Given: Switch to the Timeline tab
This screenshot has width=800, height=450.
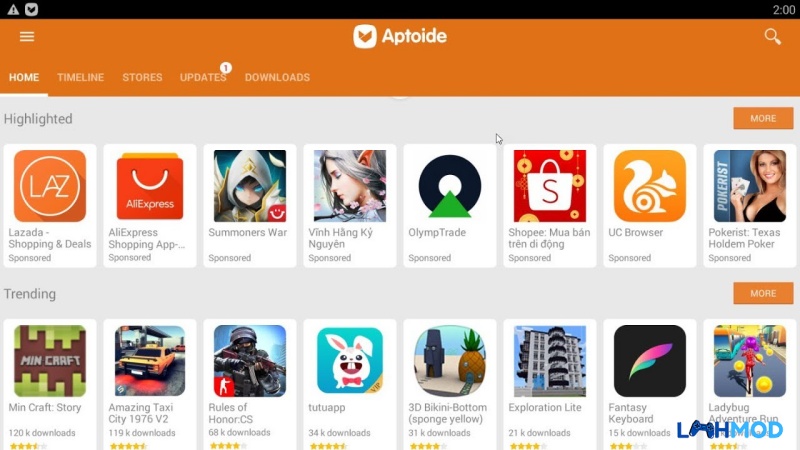Looking at the screenshot, I should [x=81, y=78].
